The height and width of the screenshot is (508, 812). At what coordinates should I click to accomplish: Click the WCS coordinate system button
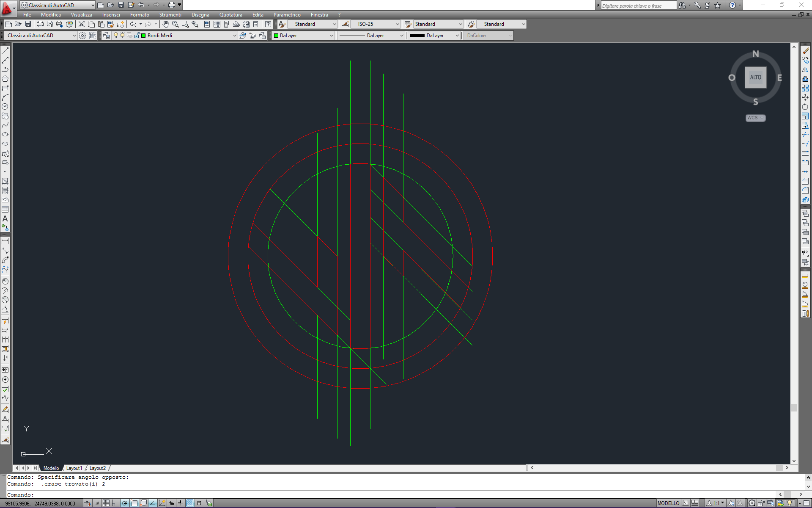[x=755, y=118]
